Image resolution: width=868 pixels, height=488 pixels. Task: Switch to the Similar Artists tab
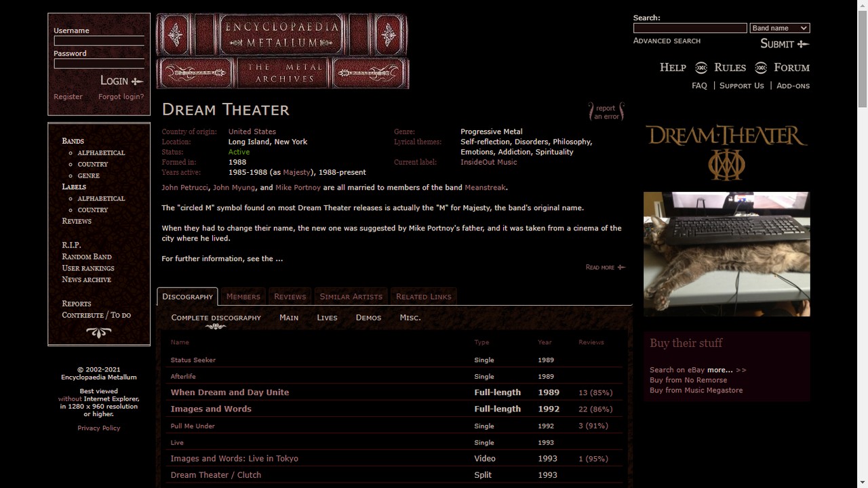point(351,296)
